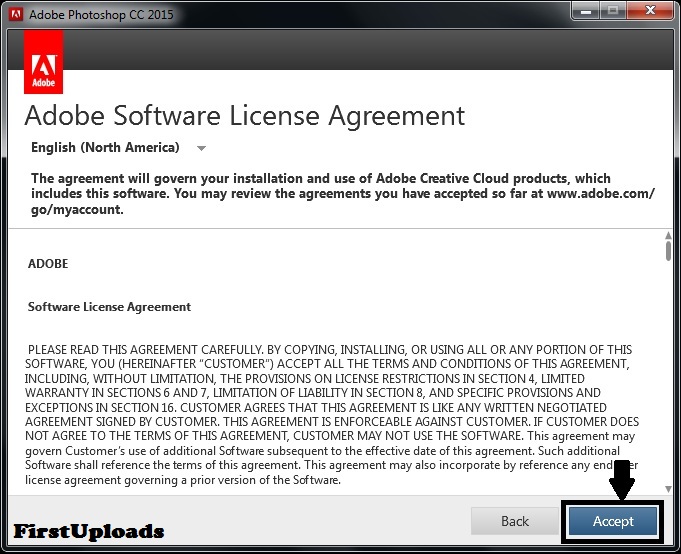Click the Back button
Screen dimensions: 681x554
pos(515,521)
